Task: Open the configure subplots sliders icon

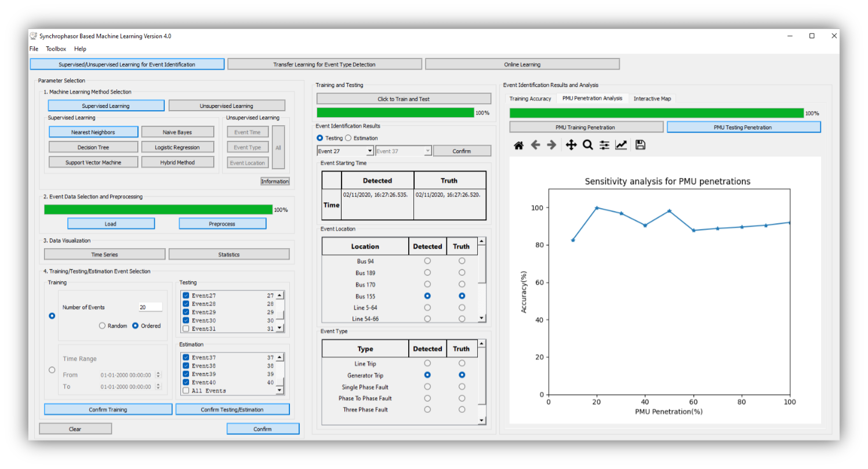Action: pyautogui.click(x=604, y=145)
